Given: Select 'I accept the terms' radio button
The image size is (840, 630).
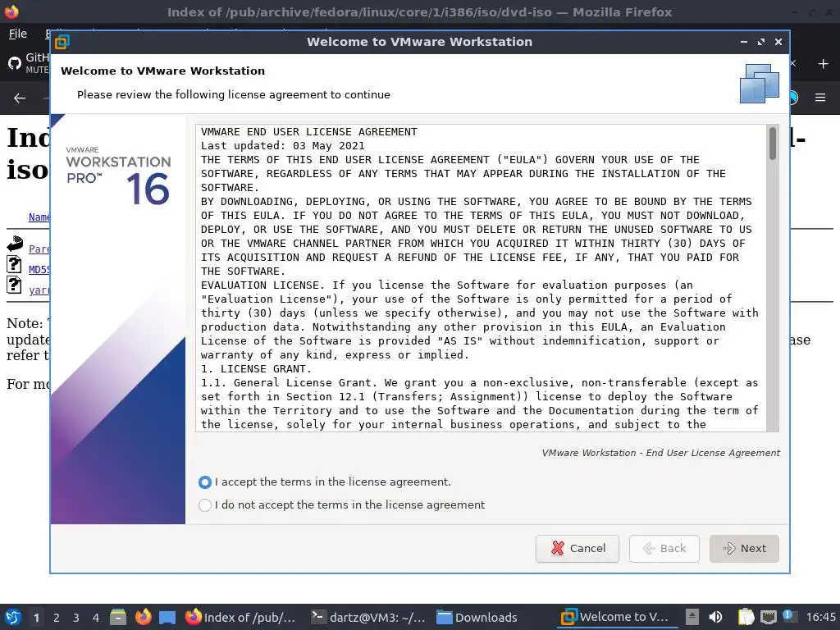Looking at the screenshot, I should pyautogui.click(x=204, y=482).
